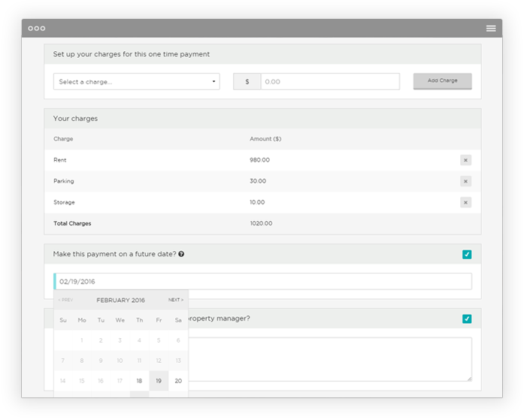Select February 18 in the calendar

pos(139,381)
